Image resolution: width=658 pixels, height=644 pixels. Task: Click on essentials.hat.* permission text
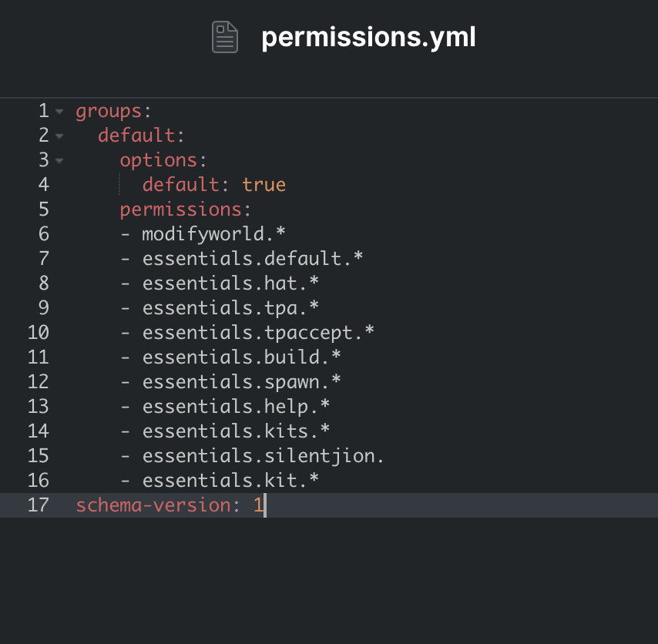(230, 283)
